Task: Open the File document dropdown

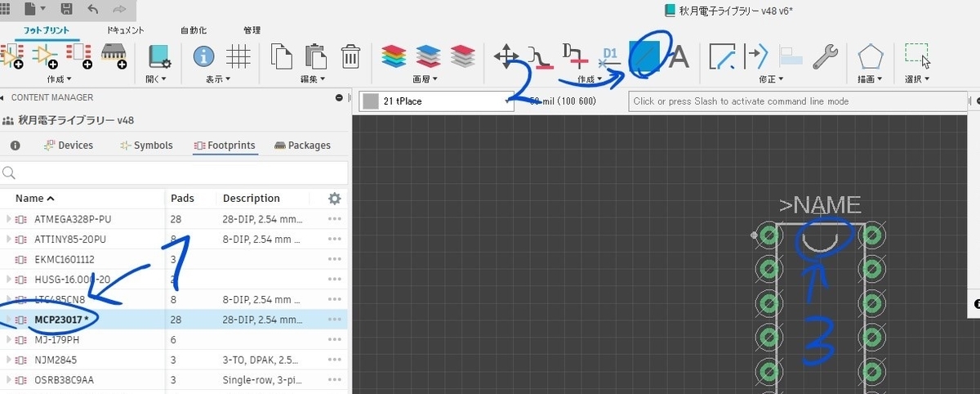Action: tap(36, 10)
